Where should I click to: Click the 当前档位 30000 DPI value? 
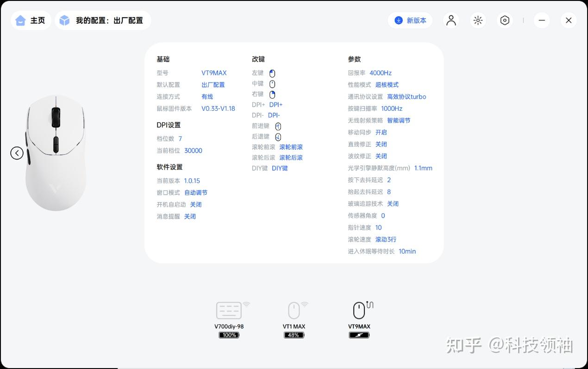pyautogui.click(x=193, y=151)
